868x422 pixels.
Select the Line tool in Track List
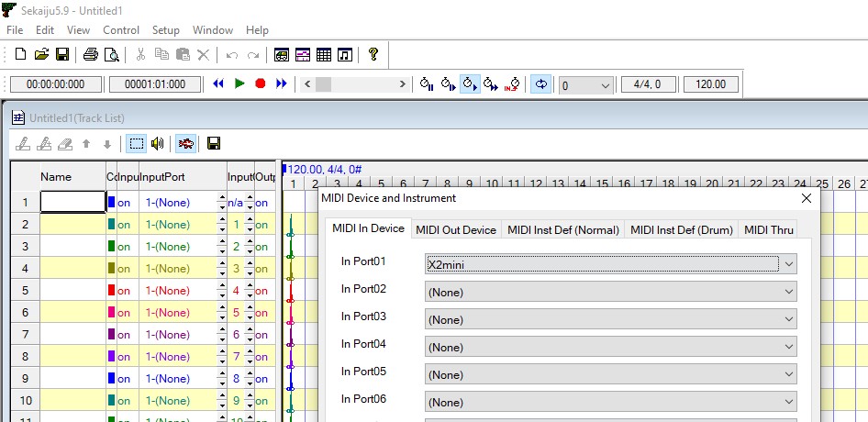[x=44, y=144]
